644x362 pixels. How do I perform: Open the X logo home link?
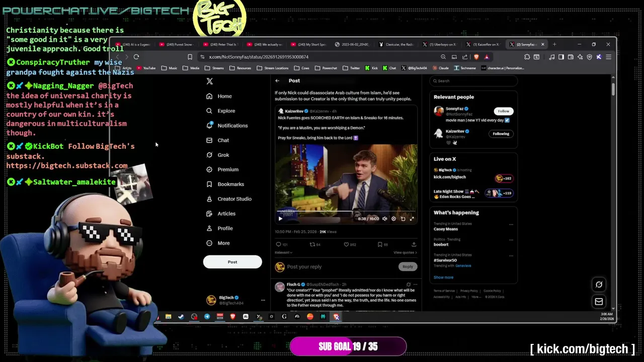pyautogui.click(x=210, y=81)
